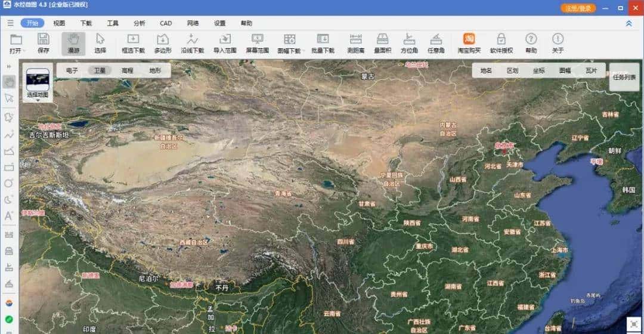Click the 青海省 label on the map
The width and height of the screenshot is (644, 334).
pos(283,193)
